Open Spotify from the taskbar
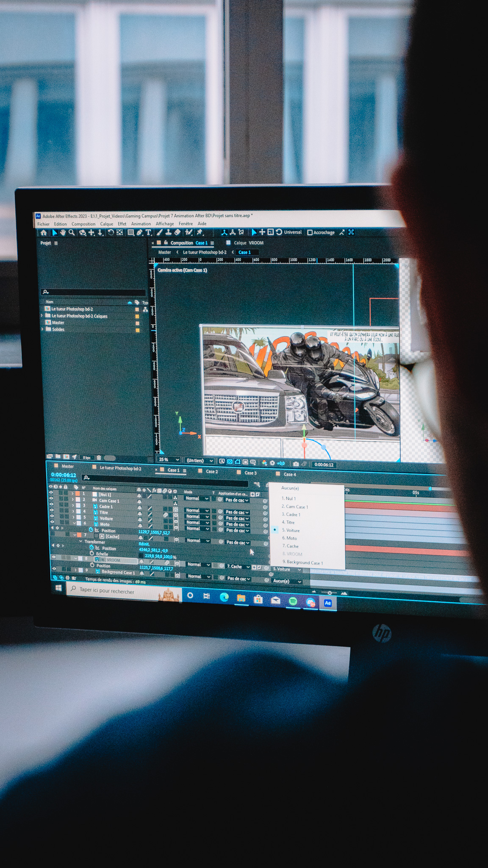488x868 pixels. (293, 601)
